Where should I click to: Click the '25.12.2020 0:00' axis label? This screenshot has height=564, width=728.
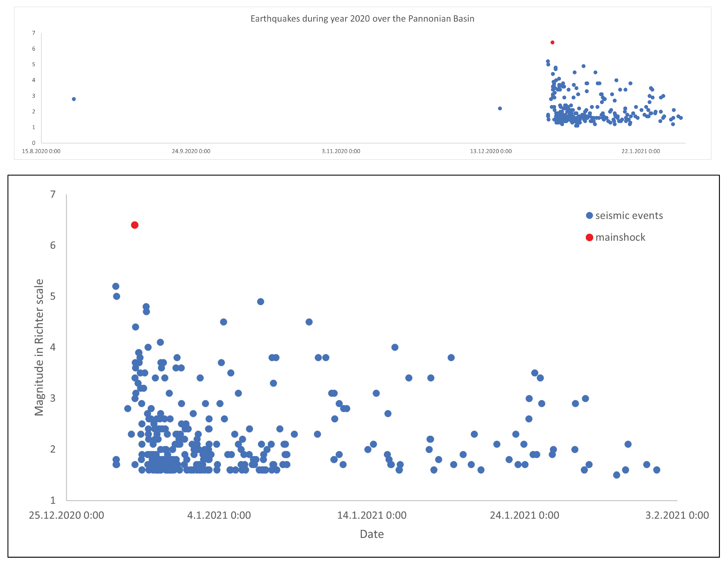(x=66, y=515)
